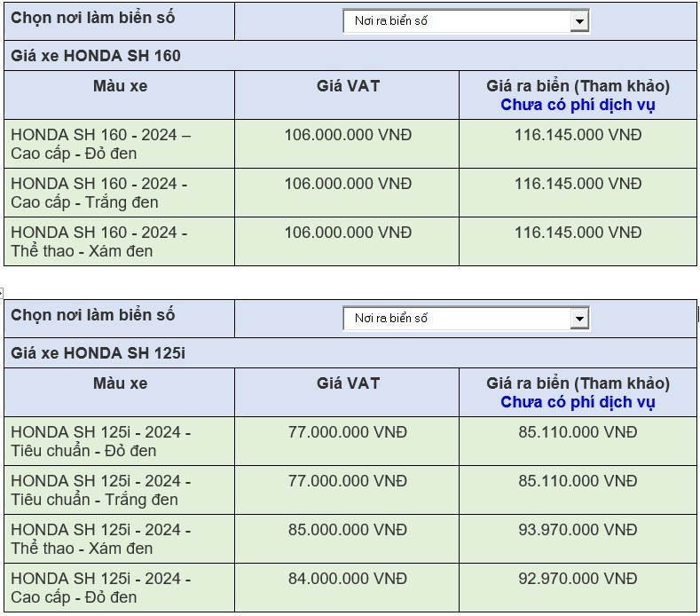Click the SH 125i Tiêu chuẩn Đỏ đen row name

100,441
